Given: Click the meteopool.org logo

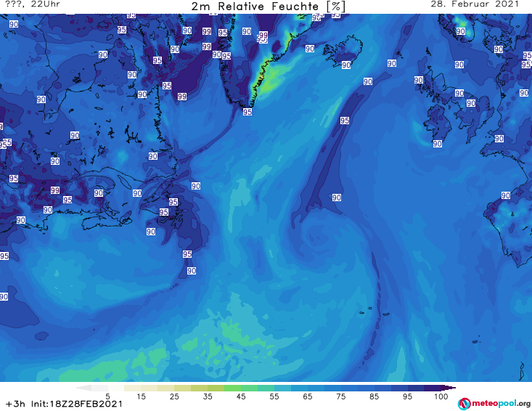Looking at the screenshot, I should point(494,404).
